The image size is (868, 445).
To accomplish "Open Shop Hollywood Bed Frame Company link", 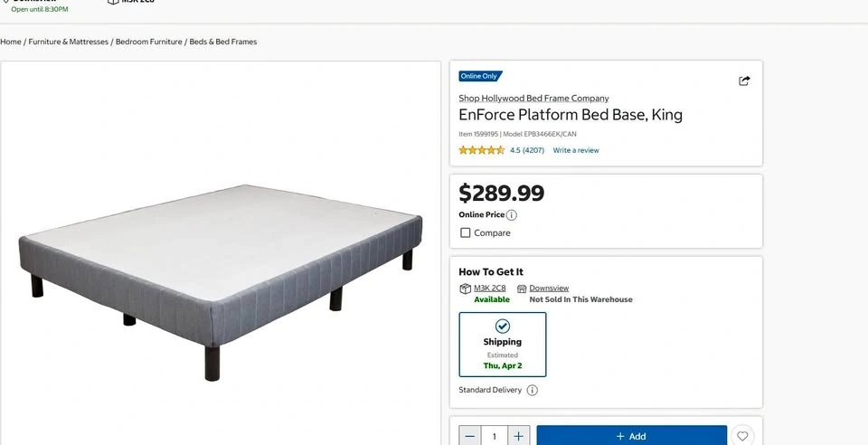I will point(533,98).
